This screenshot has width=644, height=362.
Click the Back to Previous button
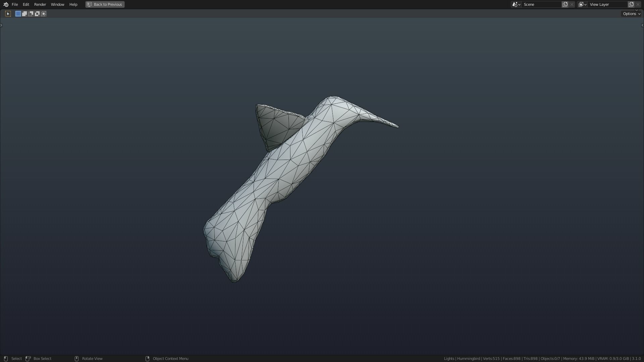(x=105, y=4)
